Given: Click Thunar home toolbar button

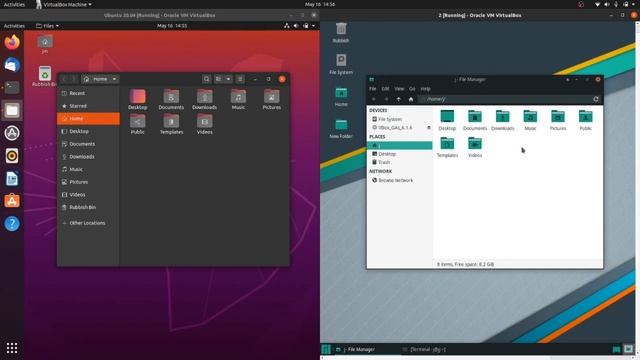Looking at the screenshot, I should [x=411, y=99].
